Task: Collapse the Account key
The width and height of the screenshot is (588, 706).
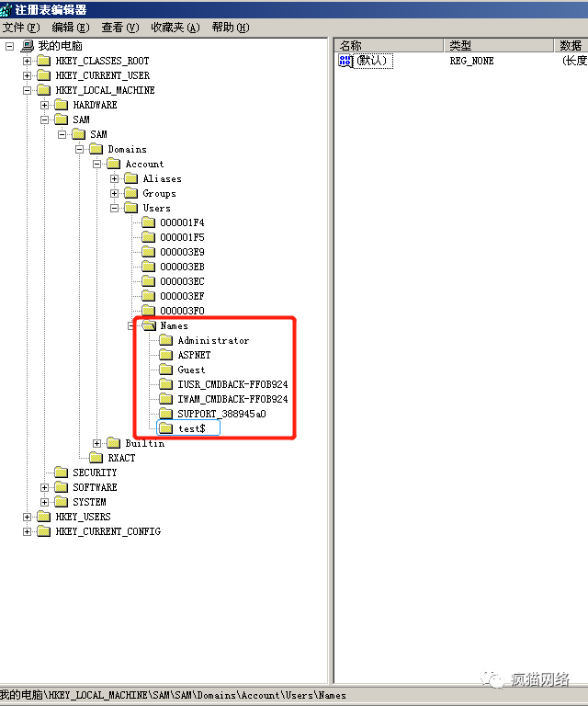Action: (97, 164)
